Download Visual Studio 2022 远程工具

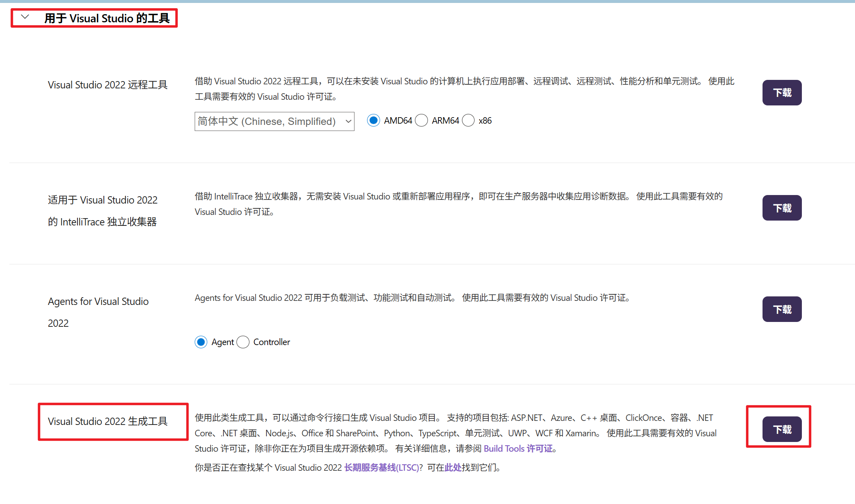(782, 92)
